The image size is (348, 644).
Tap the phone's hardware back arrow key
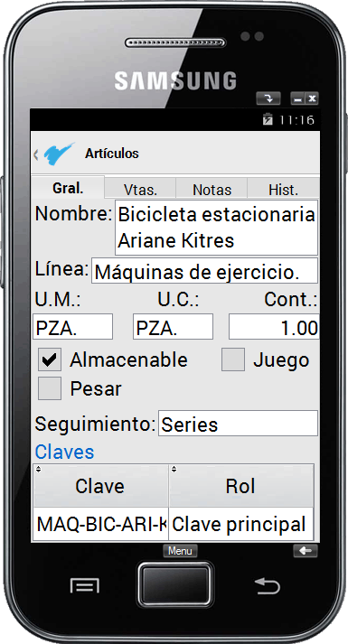click(x=267, y=585)
